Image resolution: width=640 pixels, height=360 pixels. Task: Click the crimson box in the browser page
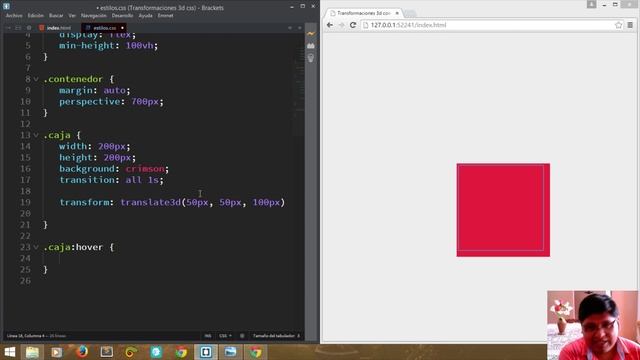pos(503,210)
